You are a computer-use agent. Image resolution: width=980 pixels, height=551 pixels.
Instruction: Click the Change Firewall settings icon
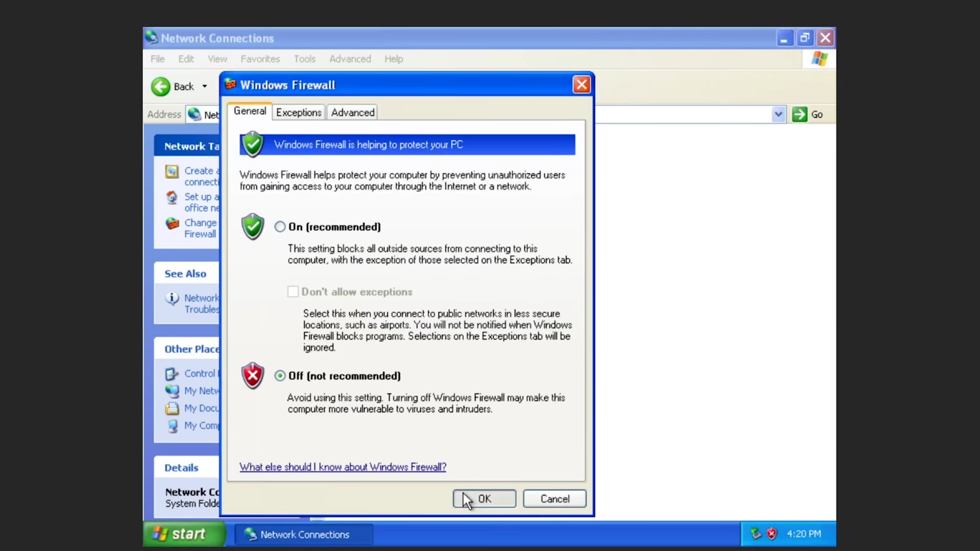(x=173, y=223)
